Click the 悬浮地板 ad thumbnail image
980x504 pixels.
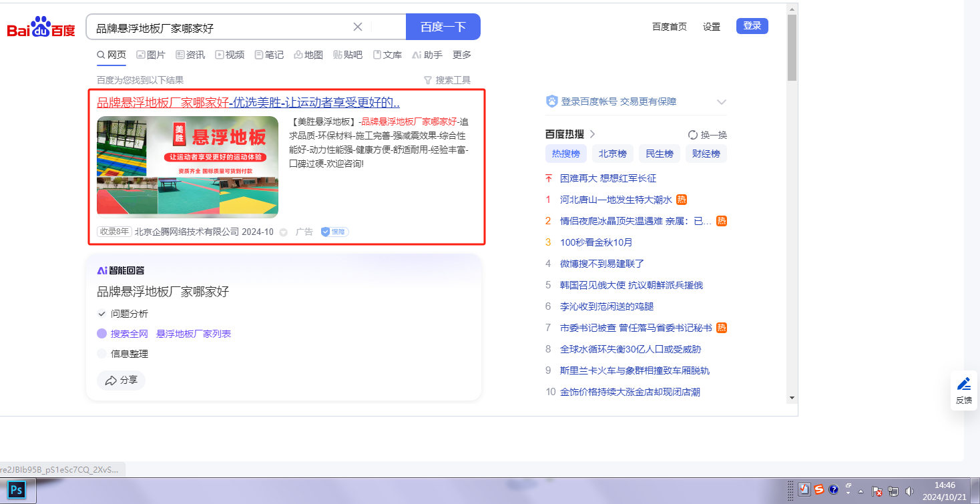pyautogui.click(x=188, y=167)
